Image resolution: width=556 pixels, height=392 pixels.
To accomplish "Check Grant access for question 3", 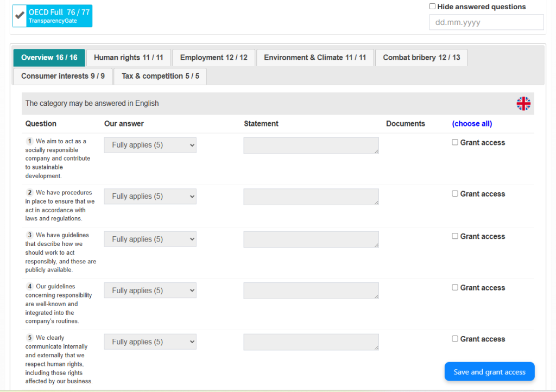I will (x=455, y=236).
